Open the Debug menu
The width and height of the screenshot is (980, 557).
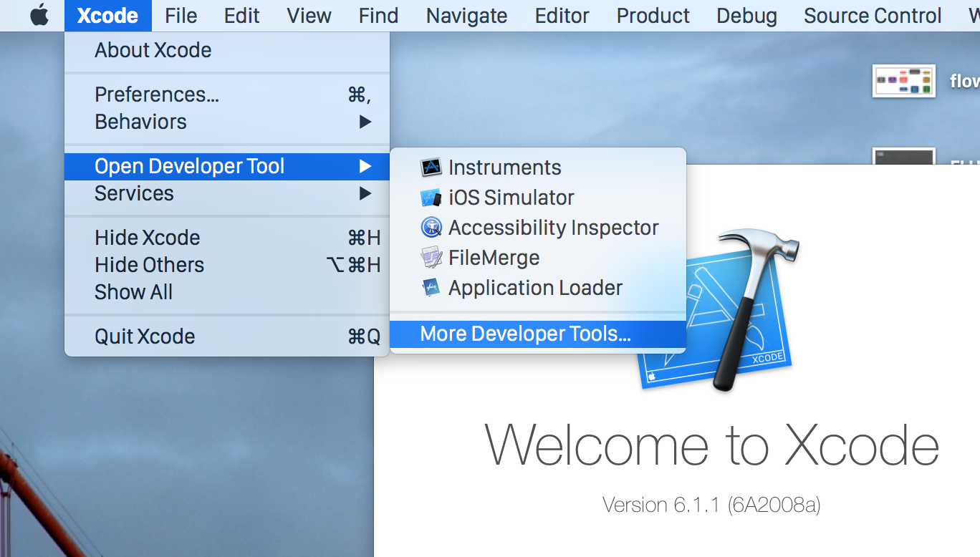pos(747,15)
